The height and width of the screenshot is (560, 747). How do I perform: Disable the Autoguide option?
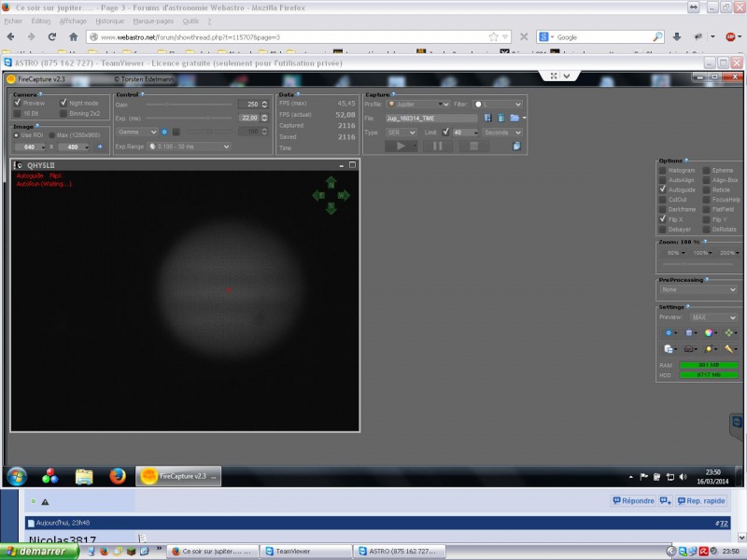click(663, 189)
